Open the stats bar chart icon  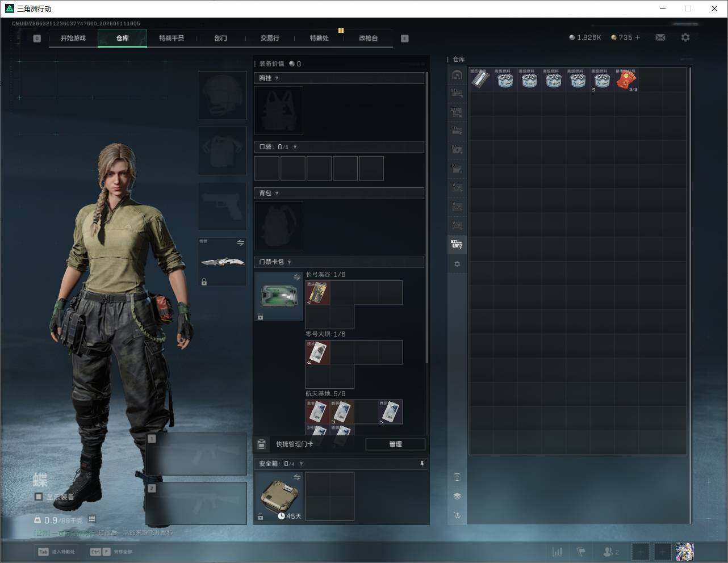(x=558, y=552)
